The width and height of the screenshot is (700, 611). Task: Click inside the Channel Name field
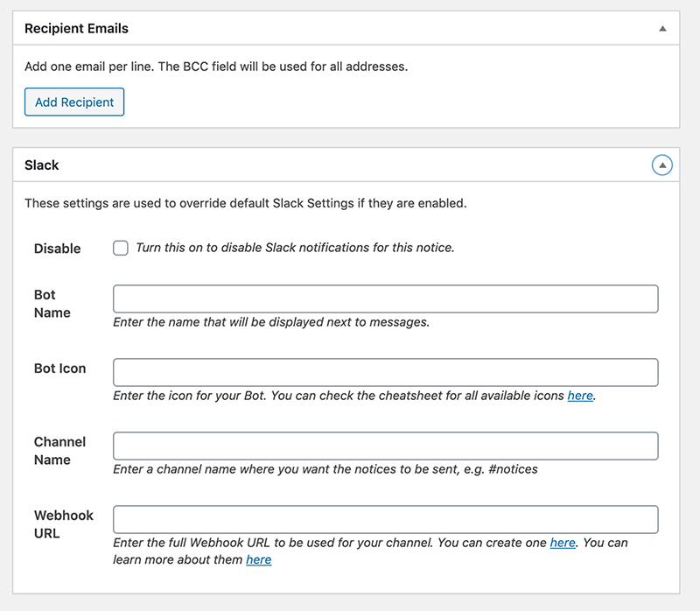(385, 446)
